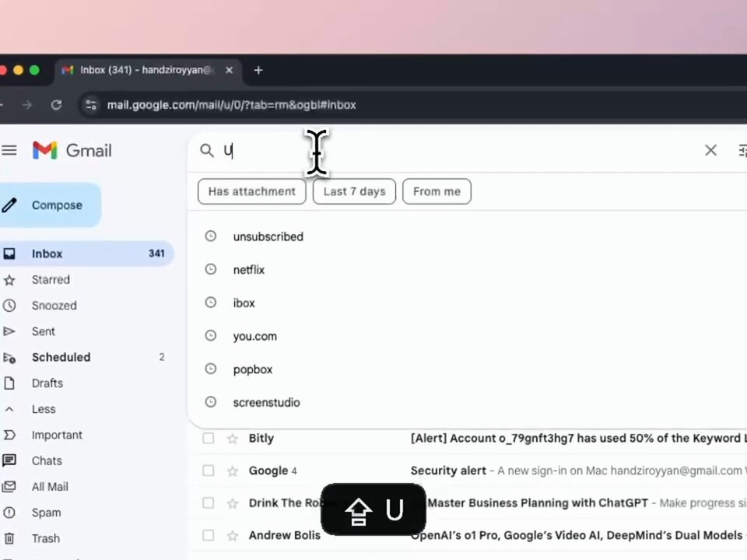
Task: Star the Drink The Rob email
Action: tap(233, 503)
